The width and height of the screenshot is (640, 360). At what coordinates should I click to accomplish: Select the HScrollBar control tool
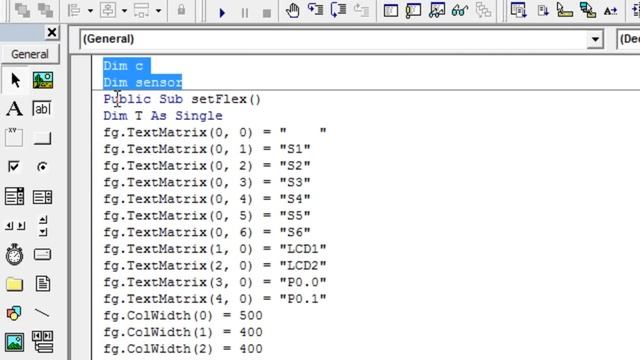pyautogui.click(x=15, y=226)
